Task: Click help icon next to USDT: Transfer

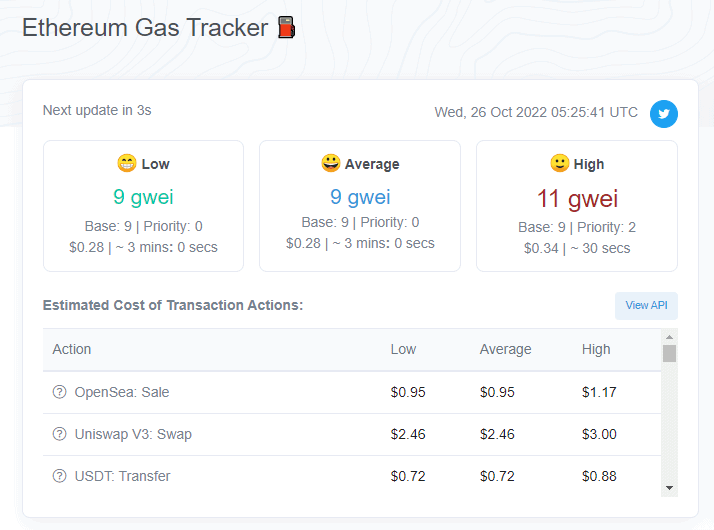Action: [x=60, y=476]
